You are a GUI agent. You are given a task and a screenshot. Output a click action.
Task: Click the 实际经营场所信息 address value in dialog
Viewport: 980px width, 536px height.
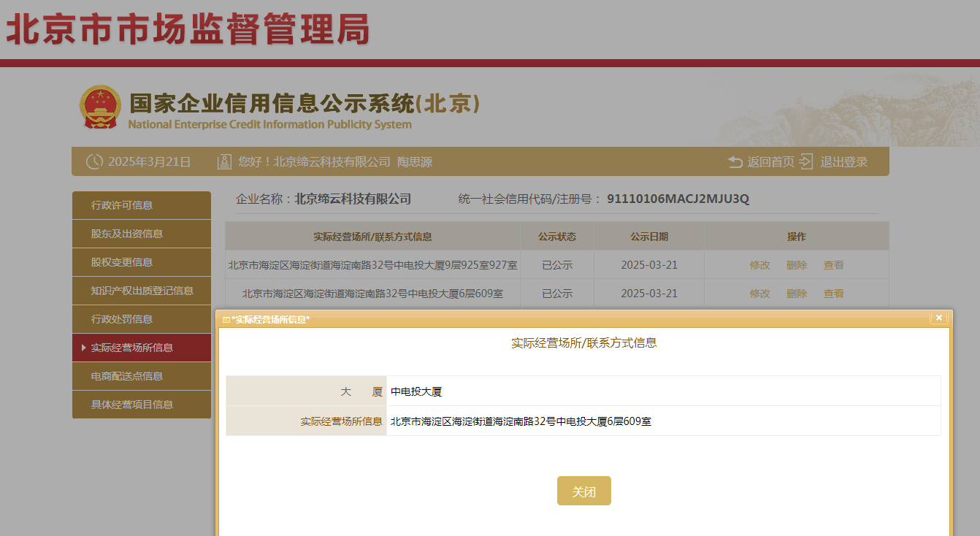click(x=521, y=421)
